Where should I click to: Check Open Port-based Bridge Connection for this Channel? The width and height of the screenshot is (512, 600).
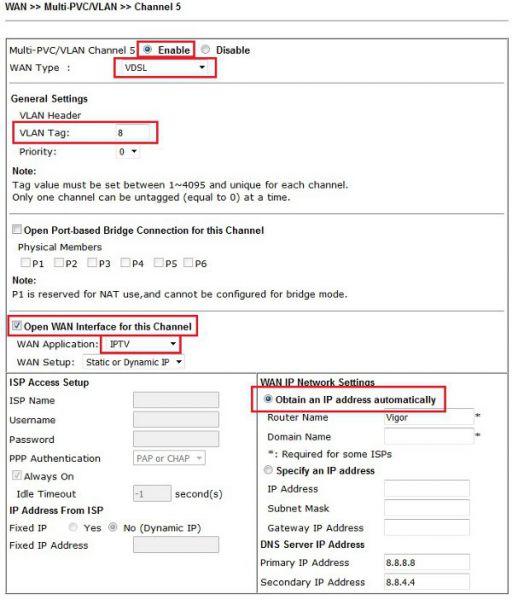coord(17,229)
